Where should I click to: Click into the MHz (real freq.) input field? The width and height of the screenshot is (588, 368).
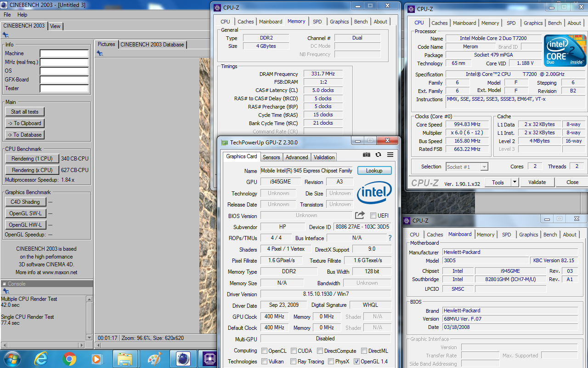coord(64,63)
